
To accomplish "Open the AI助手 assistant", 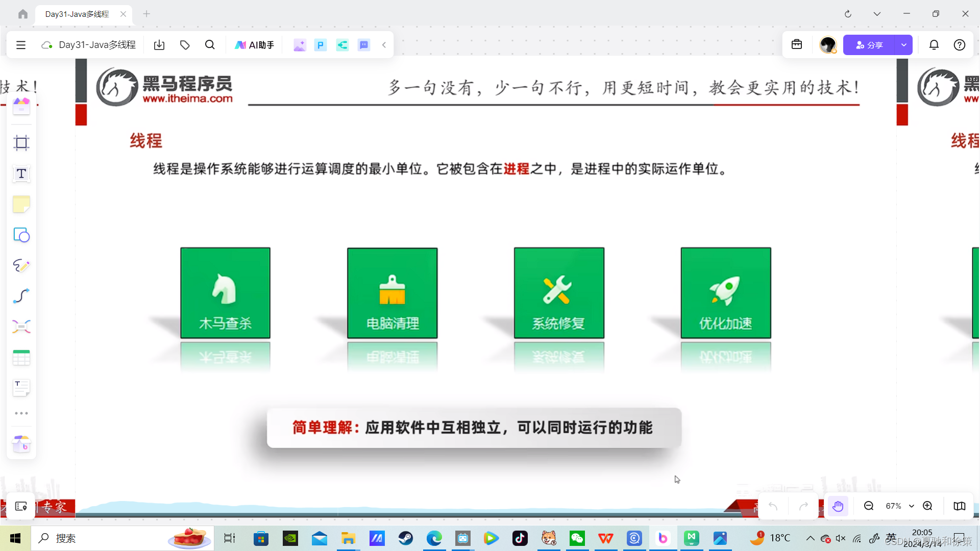I will coord(254,45).
